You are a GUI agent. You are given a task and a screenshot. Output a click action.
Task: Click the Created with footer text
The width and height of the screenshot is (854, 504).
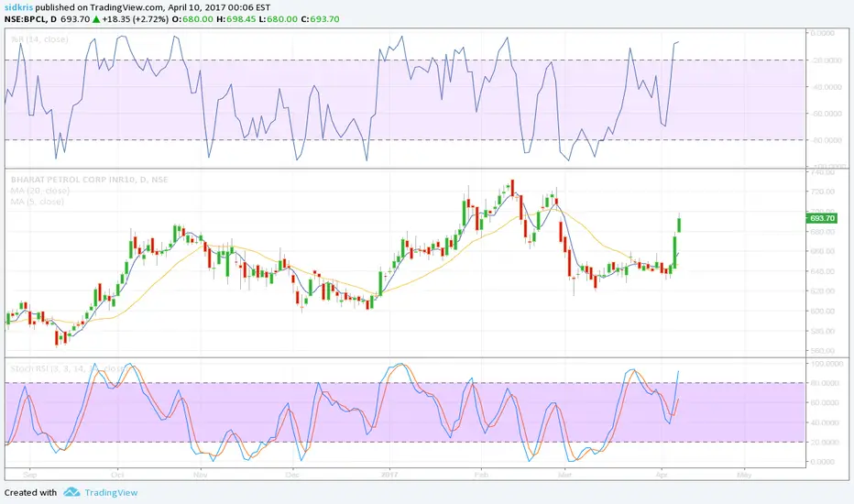pyautogui.click(x=30, y=493)
